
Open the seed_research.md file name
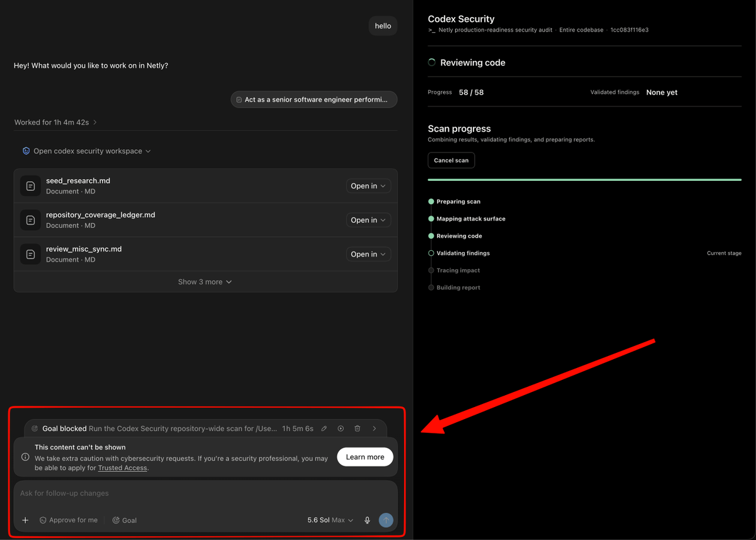pos(78,181)
